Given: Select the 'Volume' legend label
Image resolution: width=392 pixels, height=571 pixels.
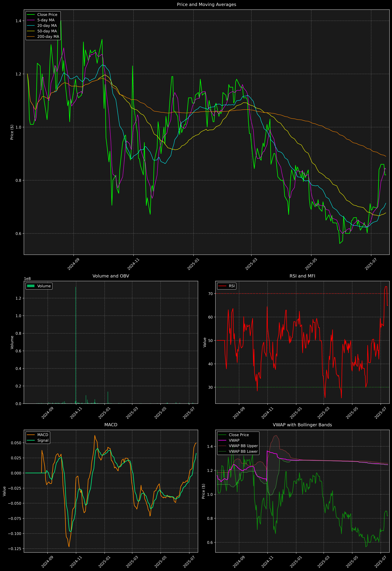Looking at the screenshot, I should [44, 286].
